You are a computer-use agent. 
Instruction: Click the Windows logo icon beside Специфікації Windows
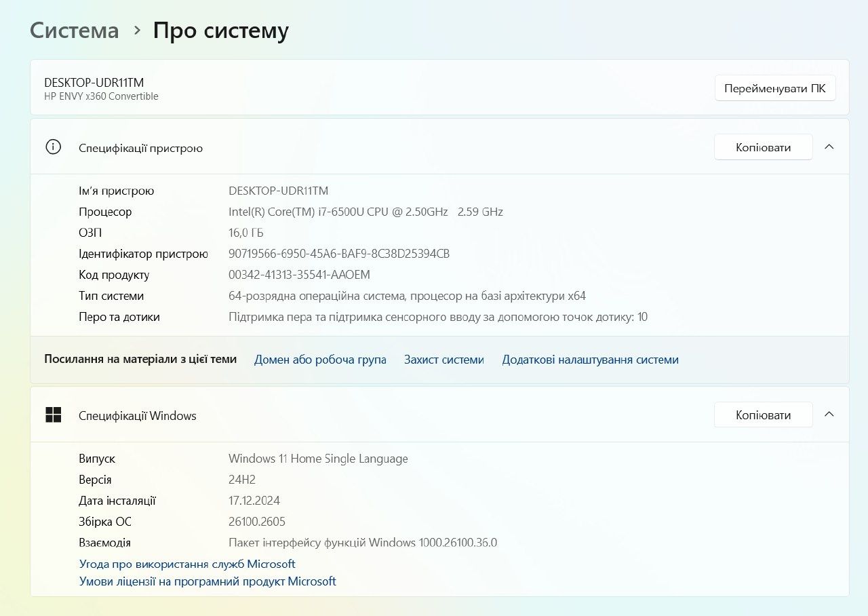coord(53,415)
